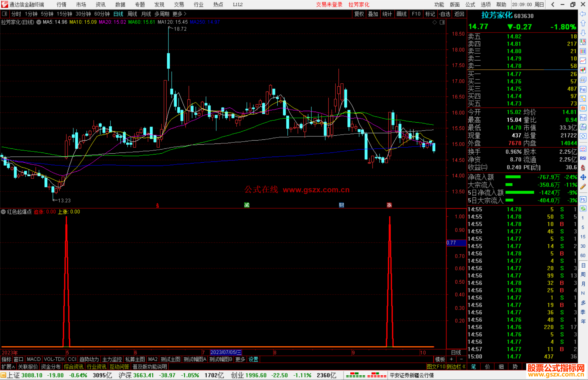Click the candlestick chart sidebar icon

pyautogui.click(x=583, y=70)
